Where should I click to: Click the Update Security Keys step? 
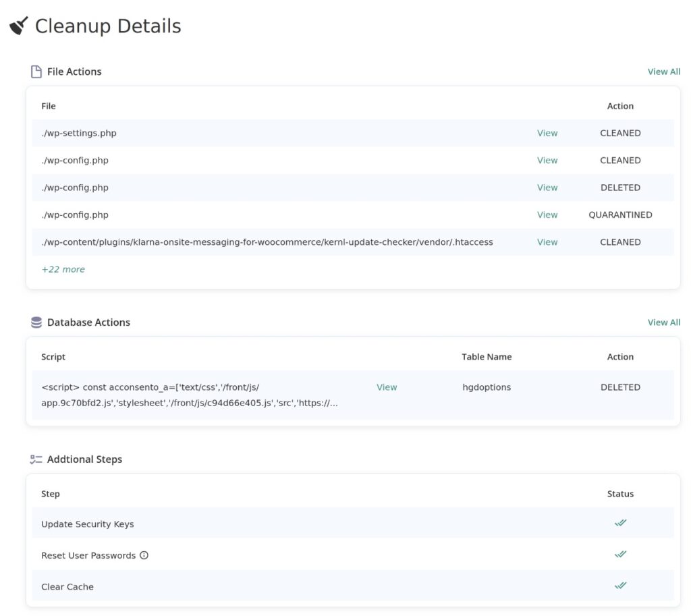coord(87,524)
